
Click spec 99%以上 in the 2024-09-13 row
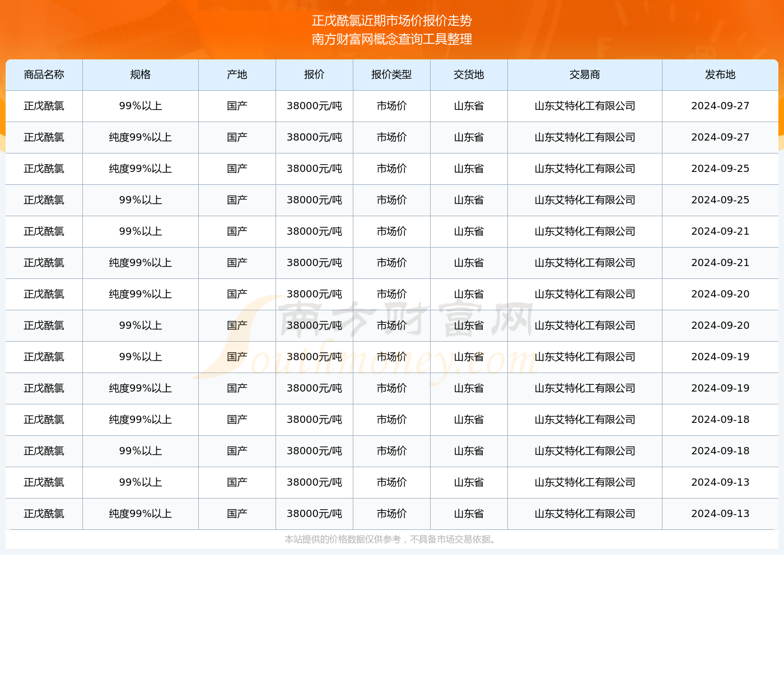pyautogui.click(x=141, y=482)
